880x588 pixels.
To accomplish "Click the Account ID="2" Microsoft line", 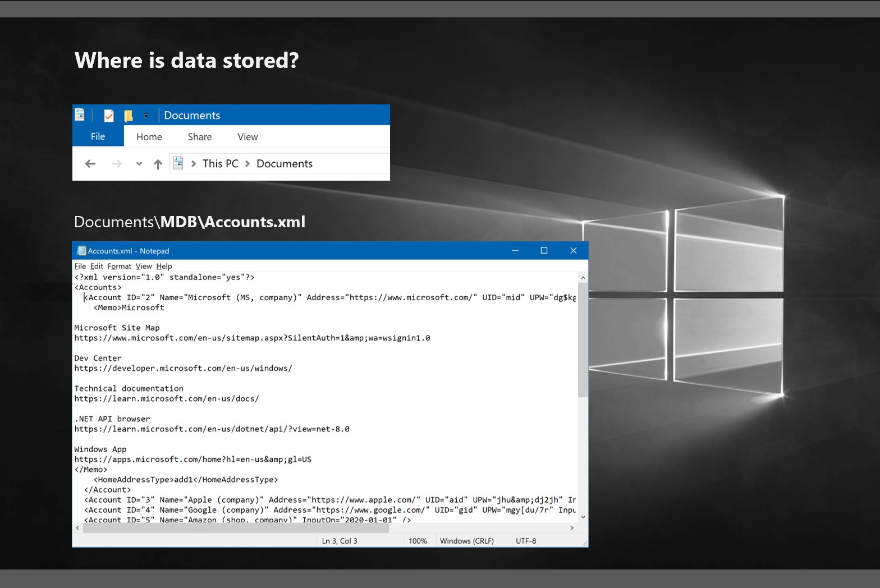I will pos(330,297).
